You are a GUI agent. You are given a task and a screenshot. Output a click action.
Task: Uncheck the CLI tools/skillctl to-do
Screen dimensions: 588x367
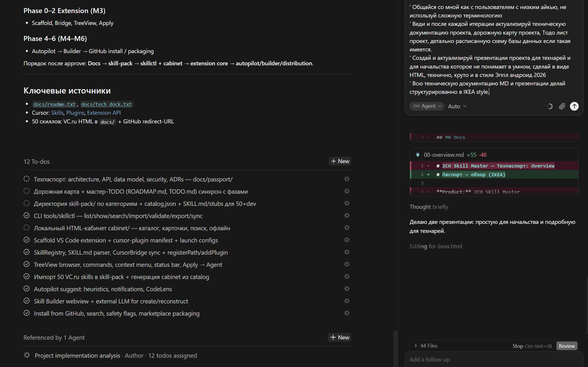click(x=26, y=215)
